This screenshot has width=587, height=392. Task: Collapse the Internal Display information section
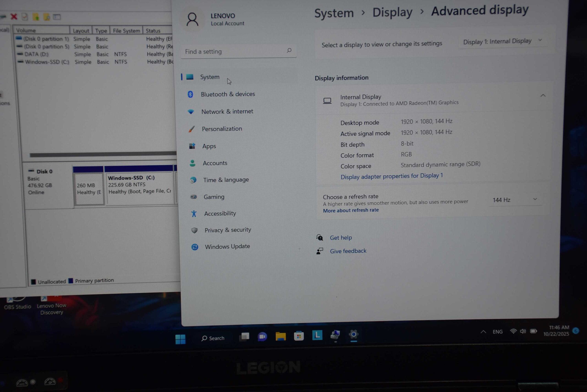(543, 96)
